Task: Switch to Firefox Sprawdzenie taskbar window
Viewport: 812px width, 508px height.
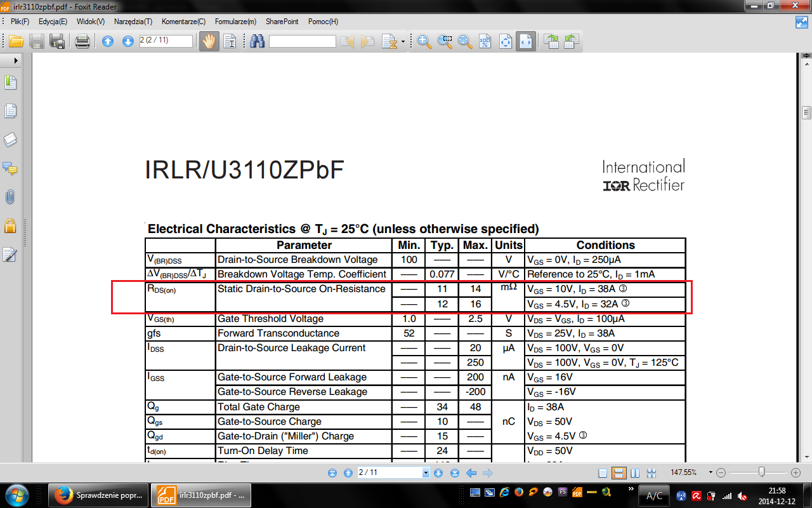Action: click(x=99, y=494)
